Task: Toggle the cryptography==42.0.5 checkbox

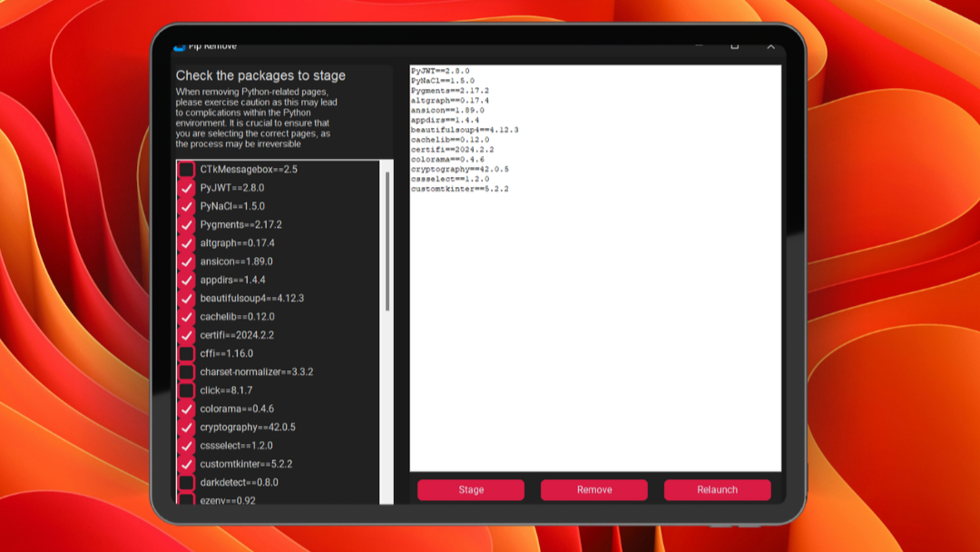Action: 186,428
